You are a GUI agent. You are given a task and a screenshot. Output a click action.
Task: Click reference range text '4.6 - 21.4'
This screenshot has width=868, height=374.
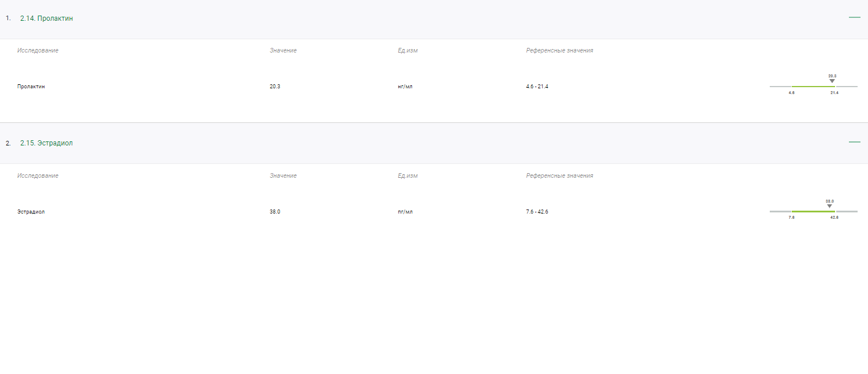tap(537, 87)
